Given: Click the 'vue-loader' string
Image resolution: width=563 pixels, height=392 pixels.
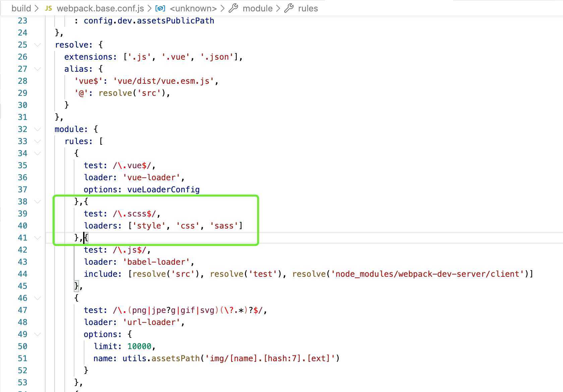Looking at the screenshot, I should [x=151, y=178].
